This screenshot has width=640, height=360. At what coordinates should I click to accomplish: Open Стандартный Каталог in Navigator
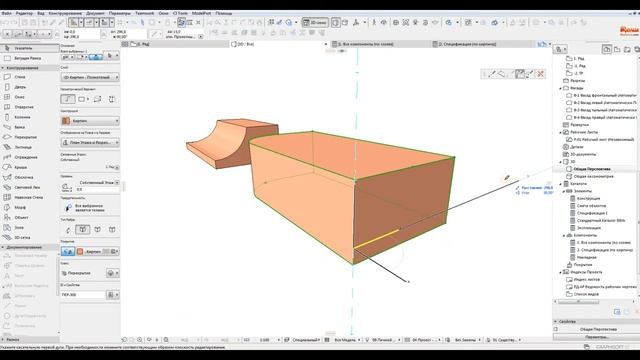(601, 220)
